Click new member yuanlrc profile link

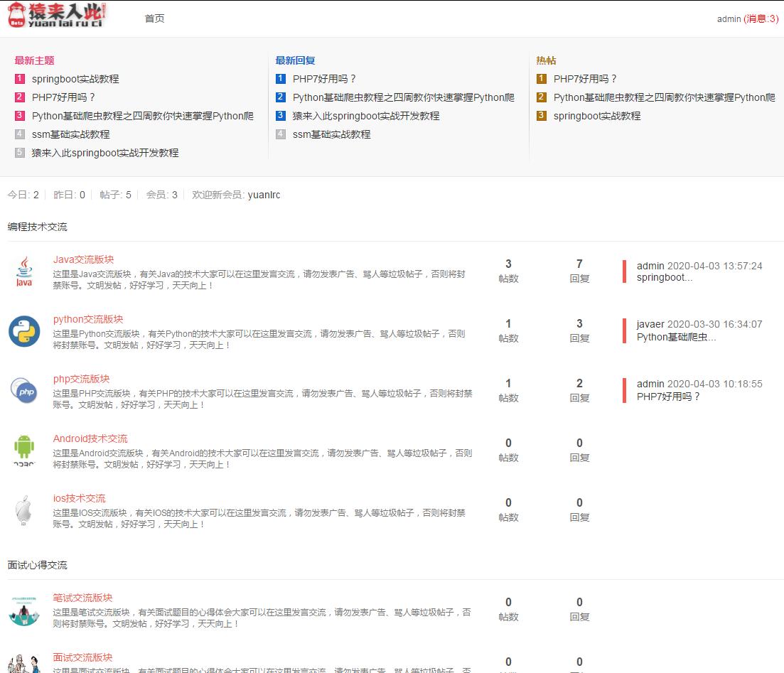[x=264, y=194]
